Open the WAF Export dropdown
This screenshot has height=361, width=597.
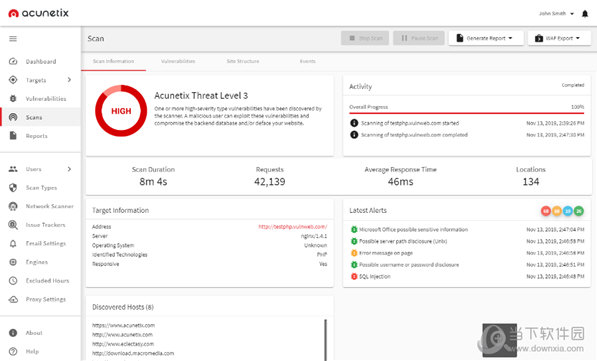pyautogui.click(x=559, y=38)
